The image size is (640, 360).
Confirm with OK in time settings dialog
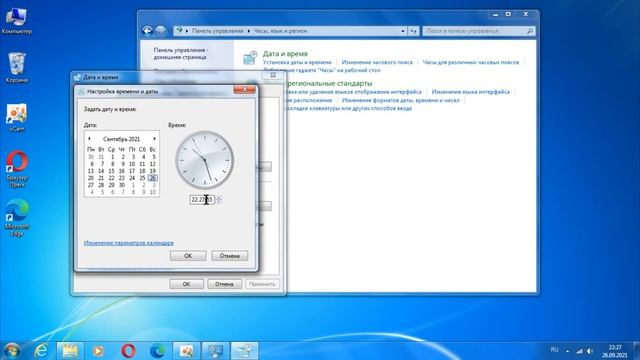[x=188, y=256]
